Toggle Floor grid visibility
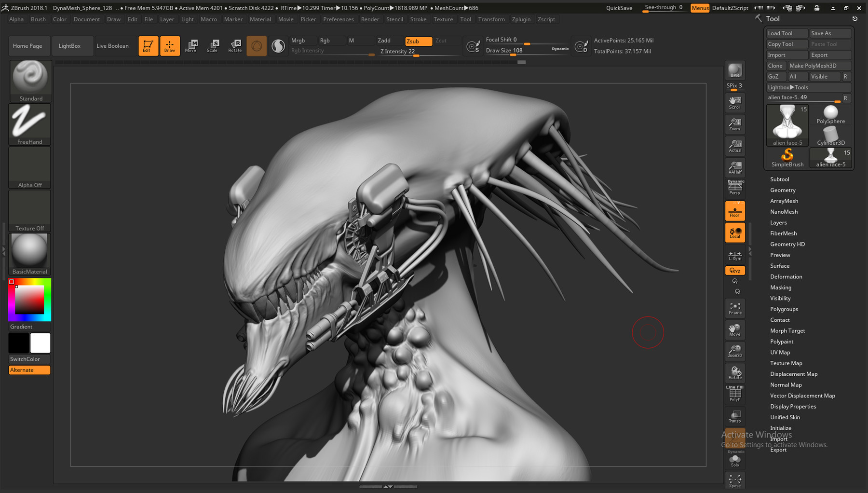Viewport: 868px width, 493px height. click(734, 210)
